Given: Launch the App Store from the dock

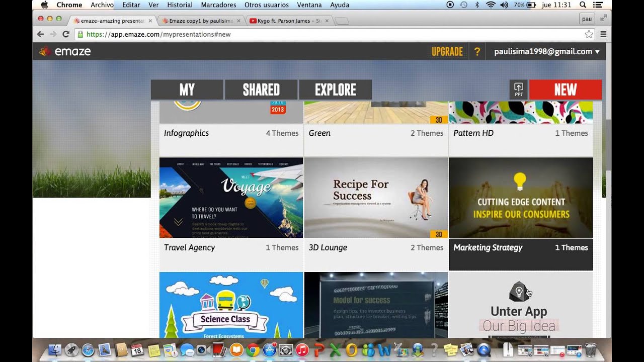Looking at the screenshot, I should coord(270,349).
